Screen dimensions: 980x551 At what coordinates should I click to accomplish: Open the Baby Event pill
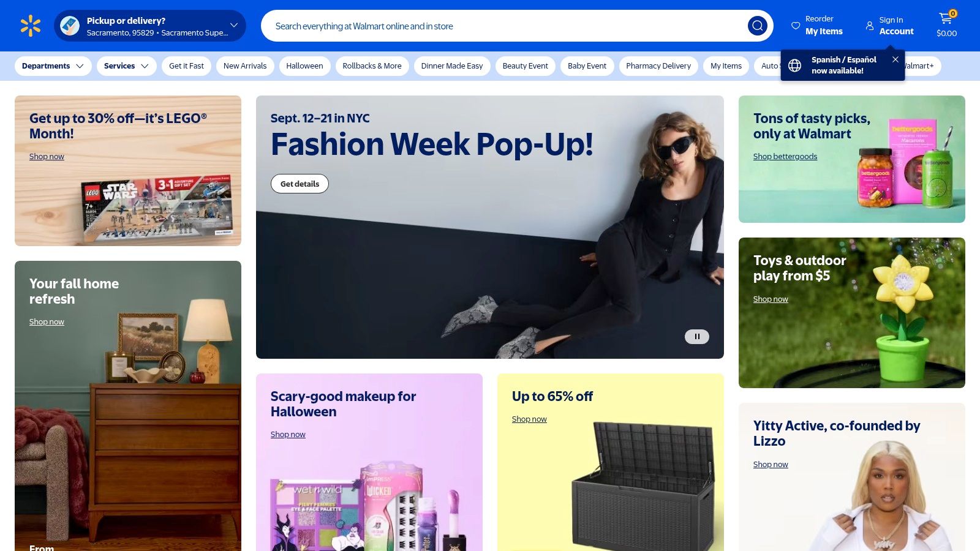tap(587, 66)
